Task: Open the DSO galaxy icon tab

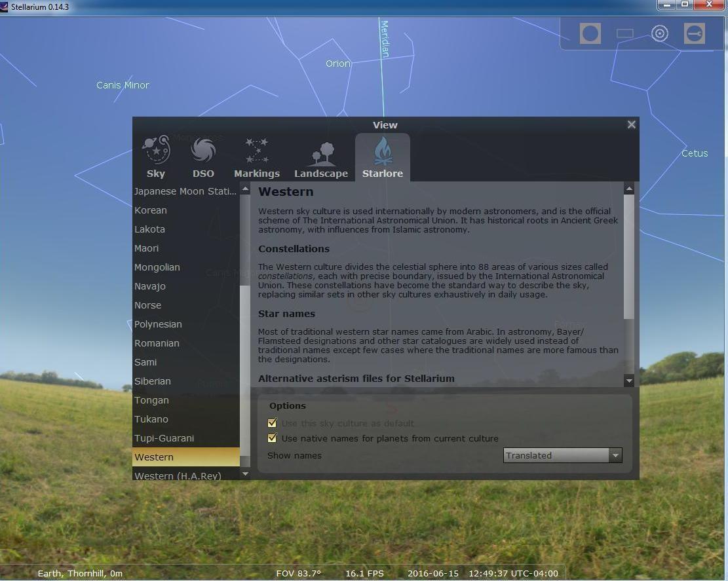Action: tap(203, 157)
